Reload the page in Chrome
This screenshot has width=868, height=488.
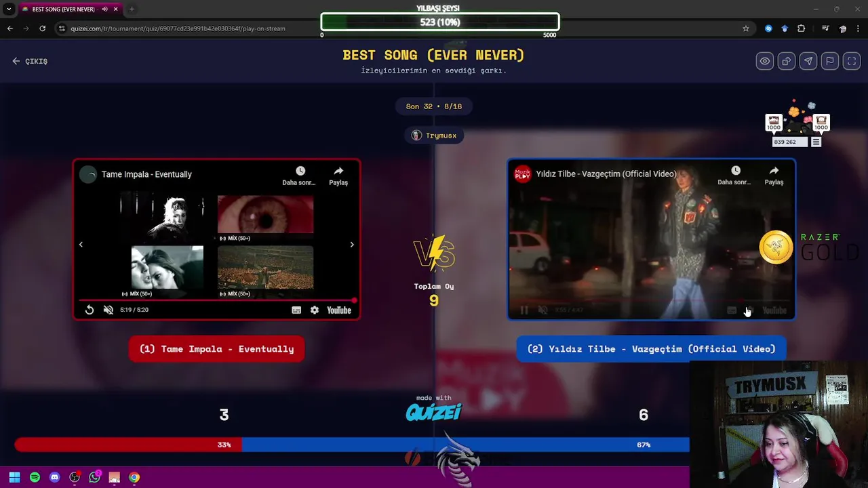tap(42, 28)
